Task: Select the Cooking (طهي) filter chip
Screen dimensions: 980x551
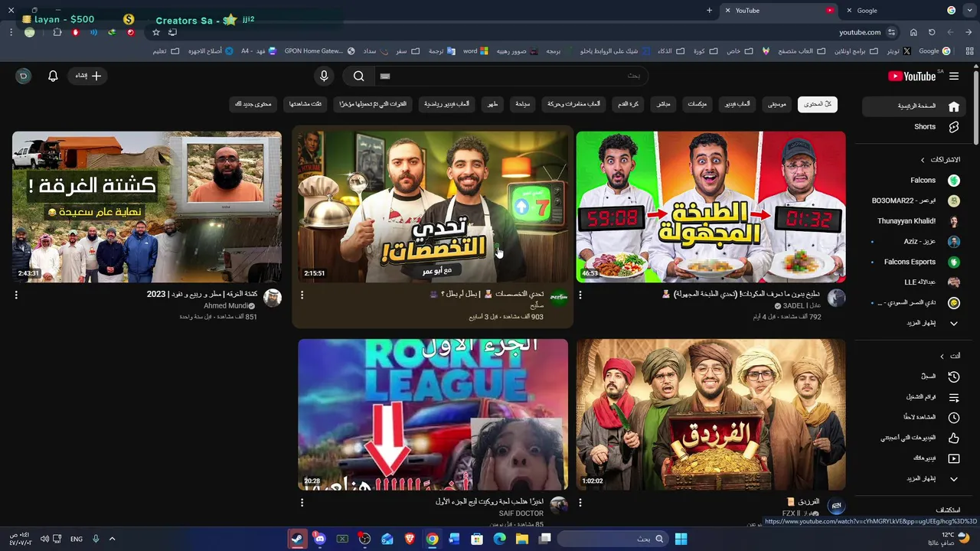Action: click(493, 104)
